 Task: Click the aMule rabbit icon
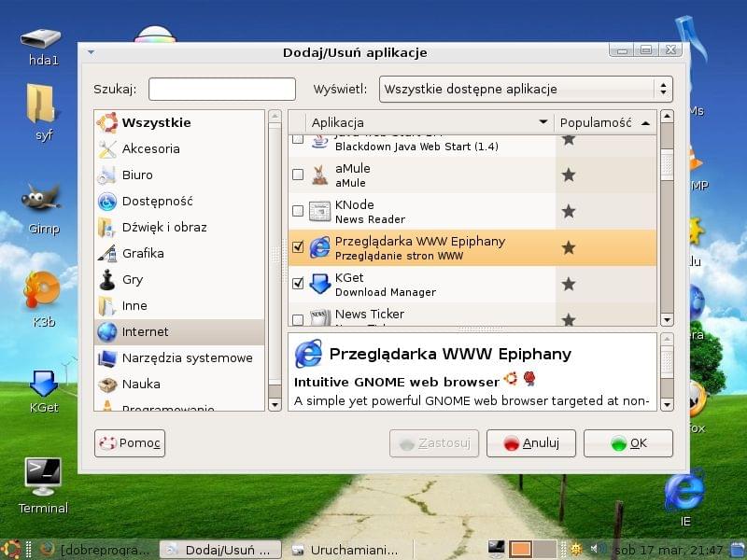point(319,175)
